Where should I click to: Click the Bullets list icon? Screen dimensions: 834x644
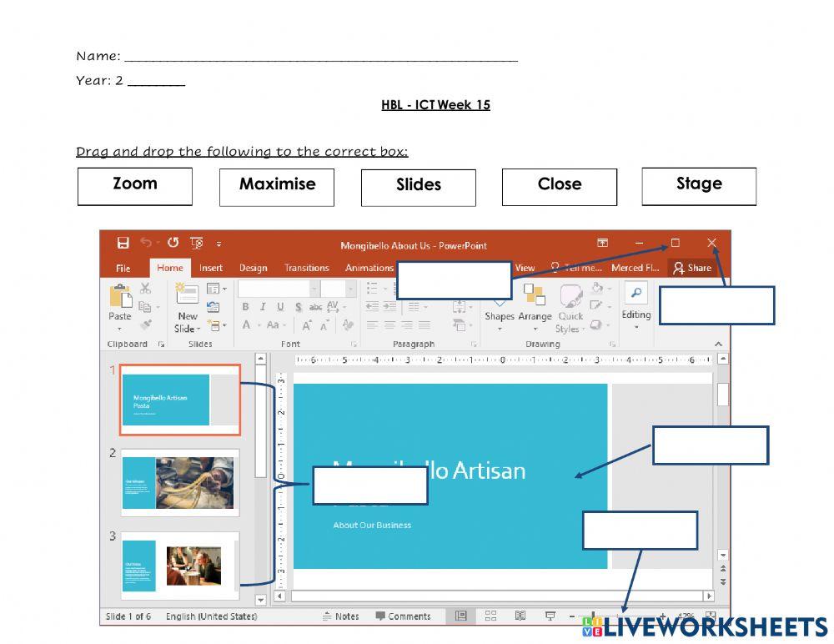tap(372, 288)
